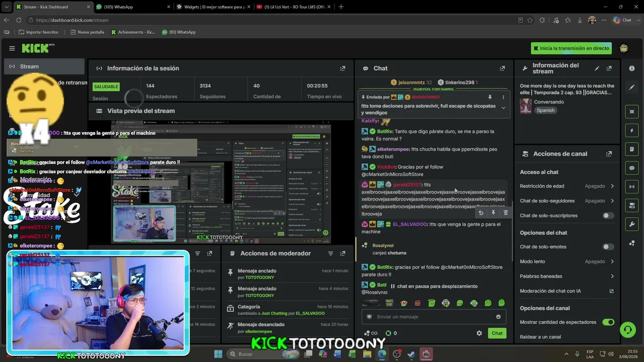
Task: Open the green support headset button
Action: pyautogui.click(x=627, y=330)
